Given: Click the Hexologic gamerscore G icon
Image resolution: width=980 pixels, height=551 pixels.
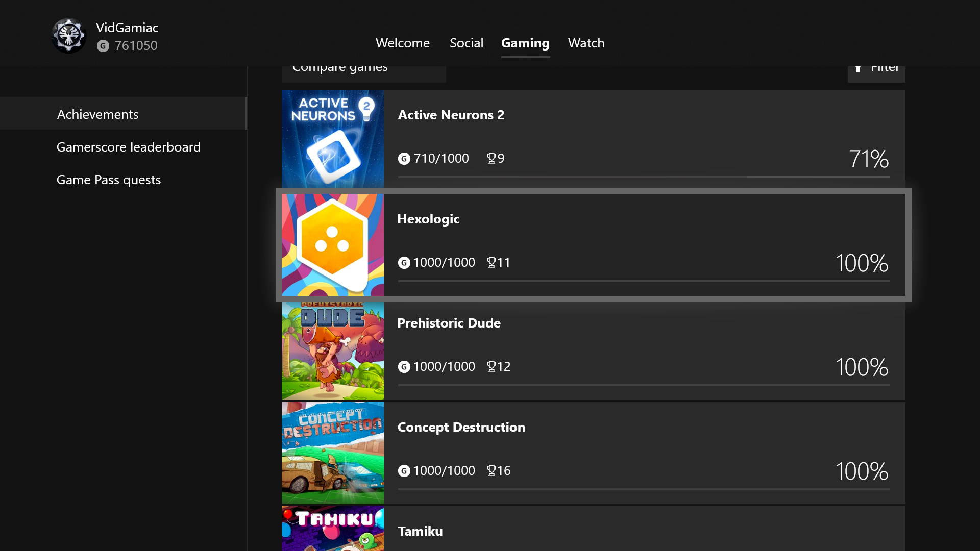Looking at the screenshot, I should pos(404,263).
